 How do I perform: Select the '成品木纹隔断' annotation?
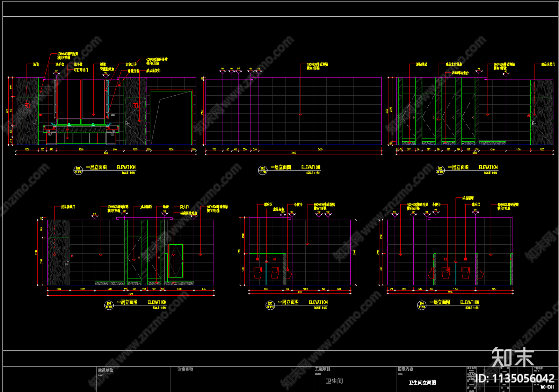454,65
